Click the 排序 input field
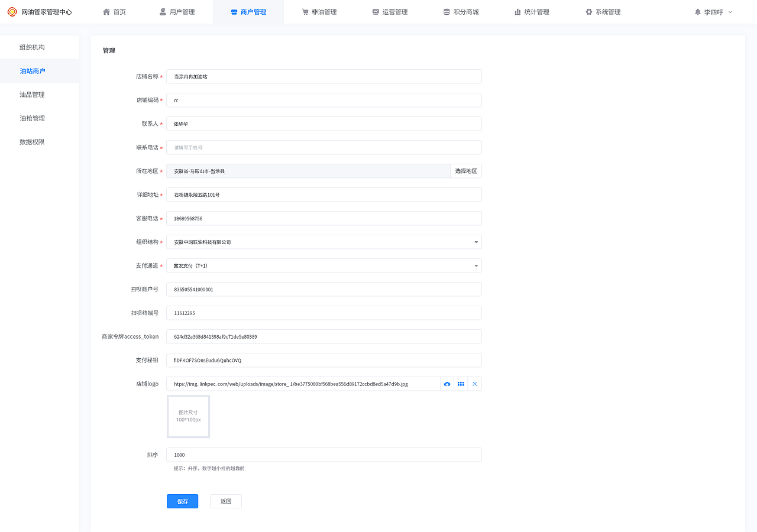This screenshot has width=757, height=532. pyautogui.click(x=324, y=455)
